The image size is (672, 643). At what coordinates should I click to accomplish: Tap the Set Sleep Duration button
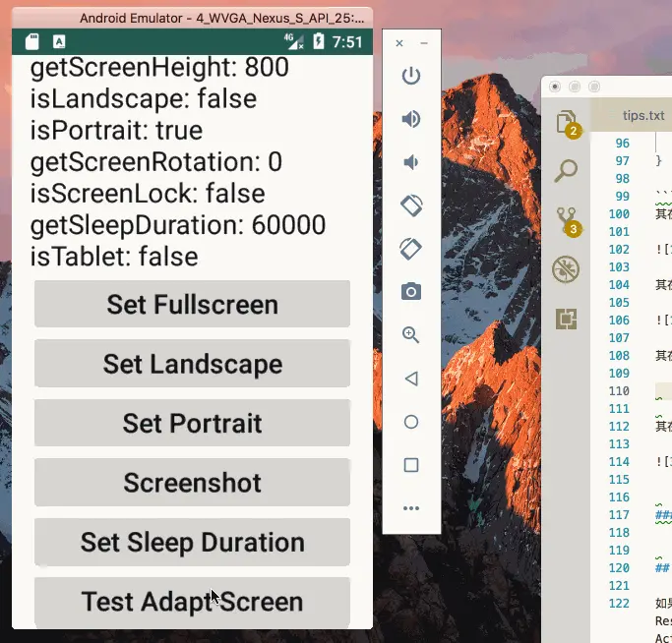[x=192, y=542]
